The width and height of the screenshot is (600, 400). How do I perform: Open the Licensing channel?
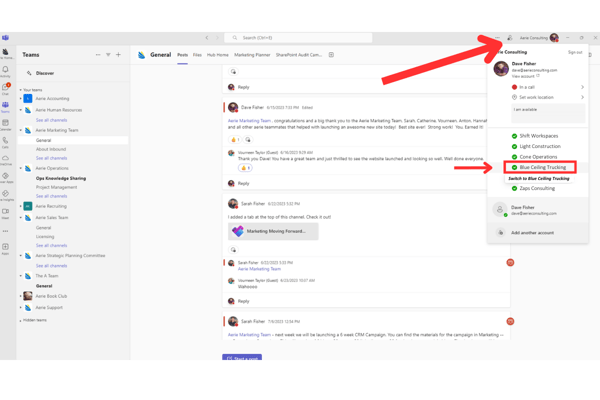click(x=45, y=237)
